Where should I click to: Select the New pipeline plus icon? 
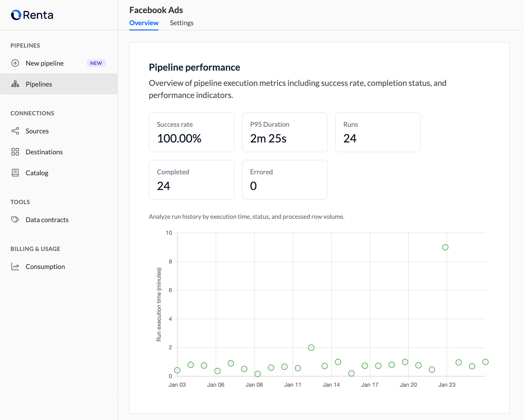click(x=15, y=63)
